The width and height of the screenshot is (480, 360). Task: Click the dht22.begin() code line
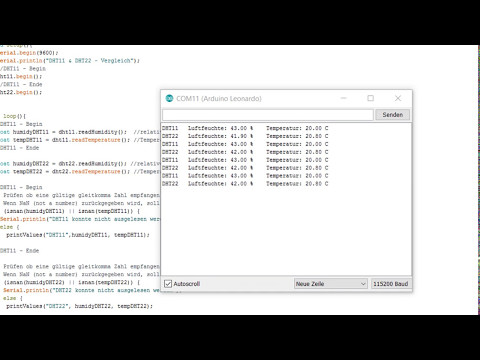(21, 92)
